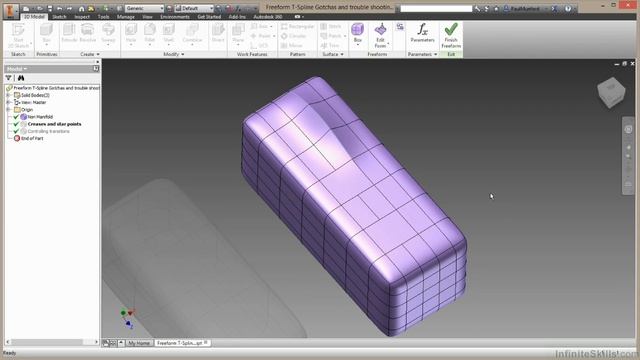Screen dimensions: 640x360
Task: Open the Autodesk 360 ribbon tab
Action: [268, 17]
